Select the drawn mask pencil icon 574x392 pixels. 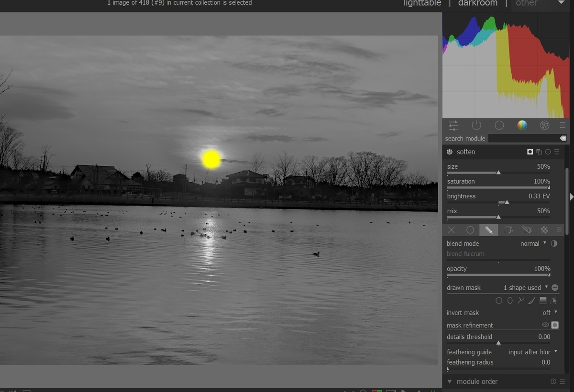tap(489, 230)
